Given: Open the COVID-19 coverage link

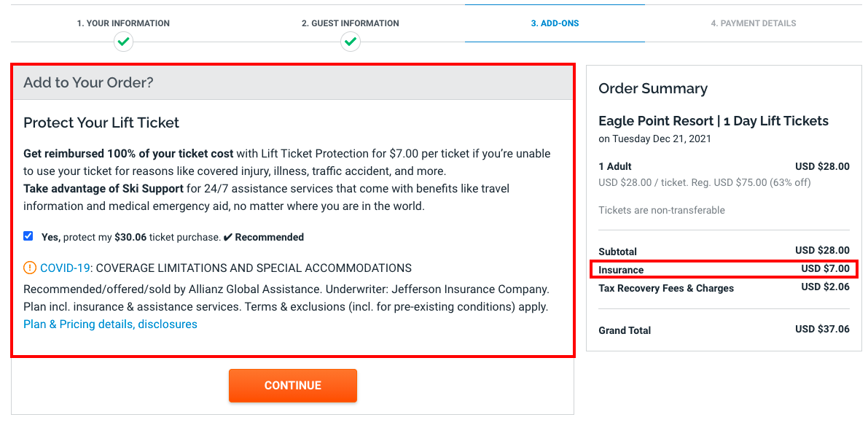Looking at the screenshot, I should tap(65, 268).
